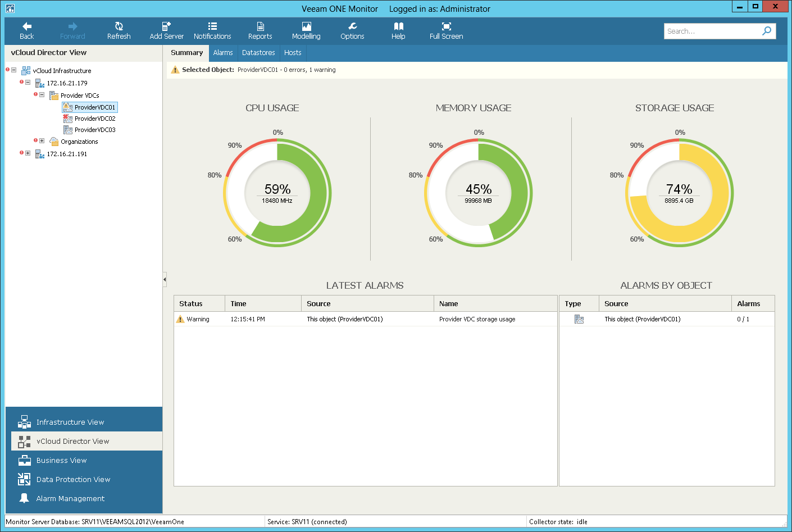This screenshot has width=792, height=532.
Task: Open the Hosts tab
Action: [293, 53]
